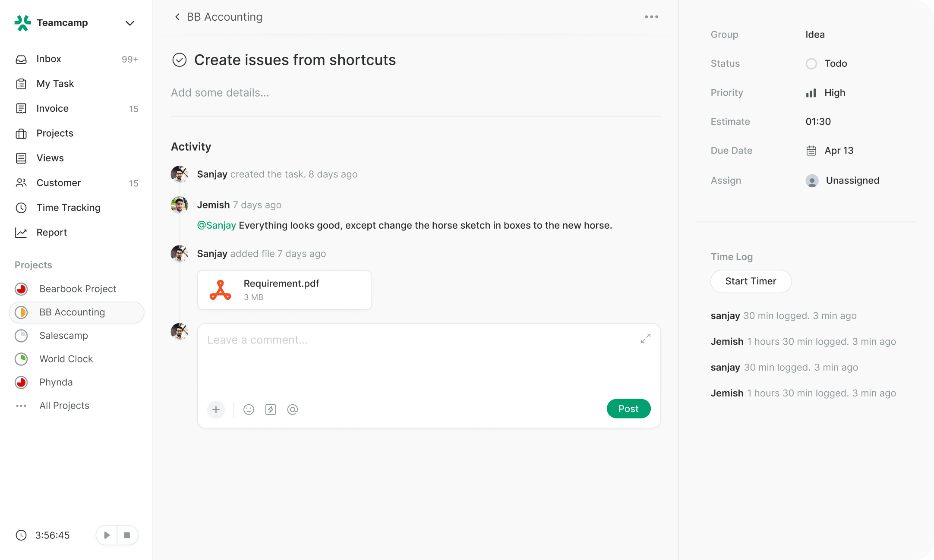
Task: Click the Post comment button
Action: (628, 409)
